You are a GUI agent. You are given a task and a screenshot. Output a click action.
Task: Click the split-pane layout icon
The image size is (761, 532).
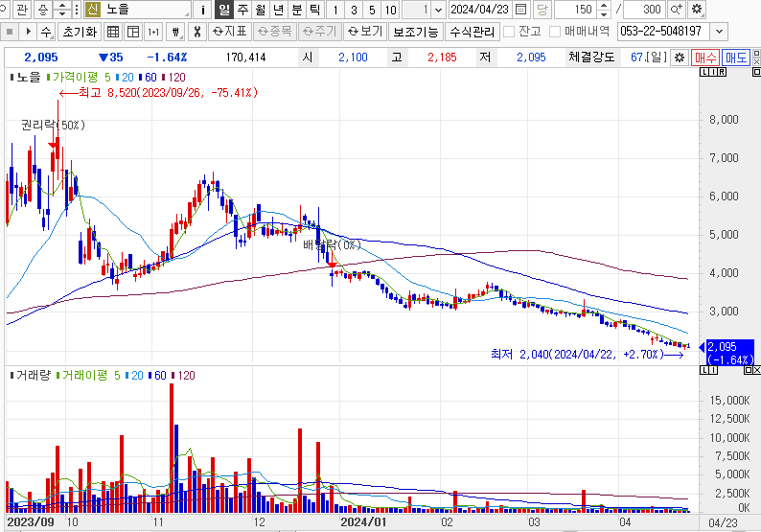click(133, 32)
